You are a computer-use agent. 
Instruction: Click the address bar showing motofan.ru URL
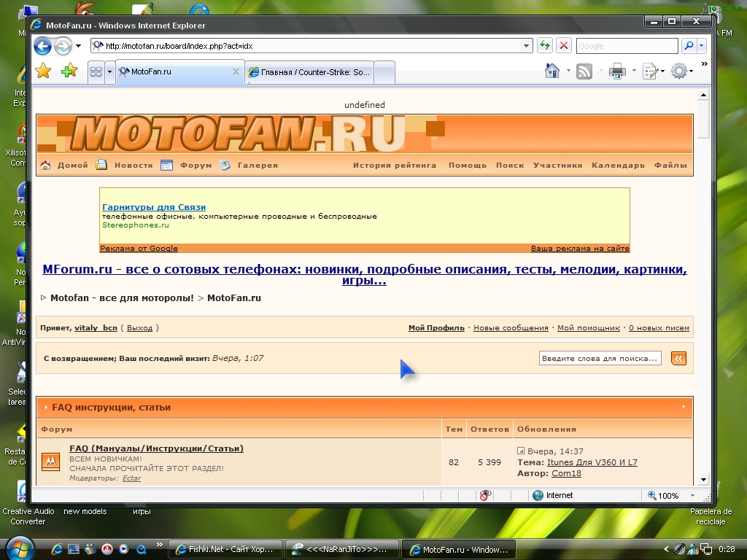306,46
